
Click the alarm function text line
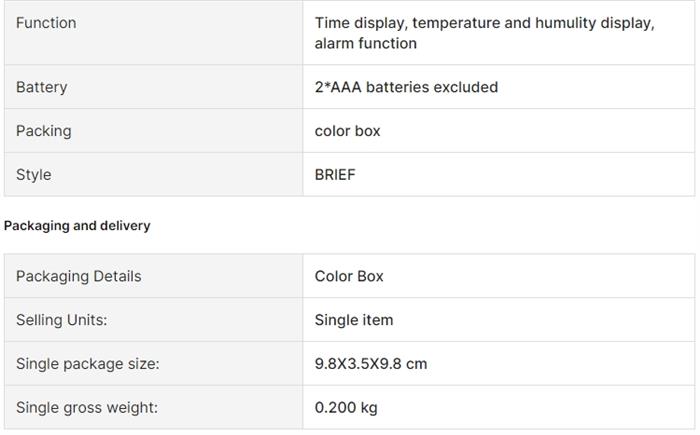click(x=366, y=43)
